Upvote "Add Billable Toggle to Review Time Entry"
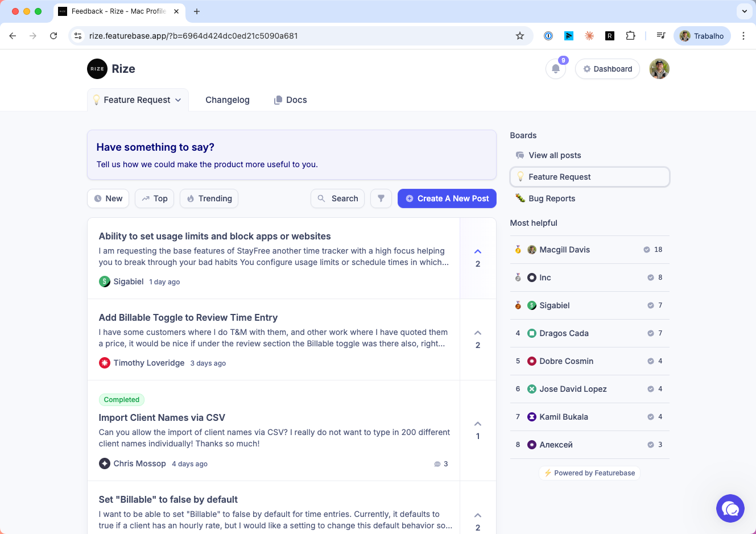Image resolution: width=756 pixels, height=534 pixels. point(477,333)
